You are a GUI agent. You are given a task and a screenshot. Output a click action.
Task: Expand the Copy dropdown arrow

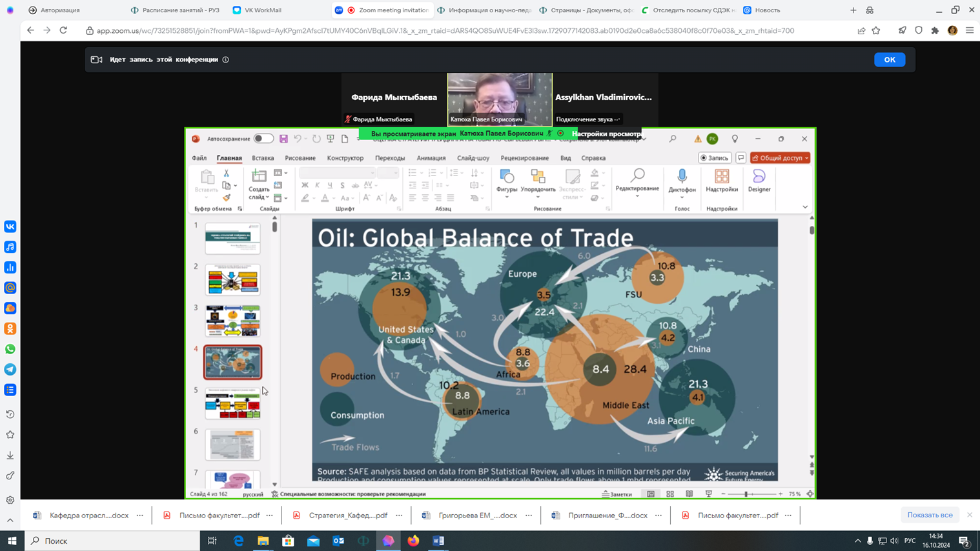coord(236,186)
